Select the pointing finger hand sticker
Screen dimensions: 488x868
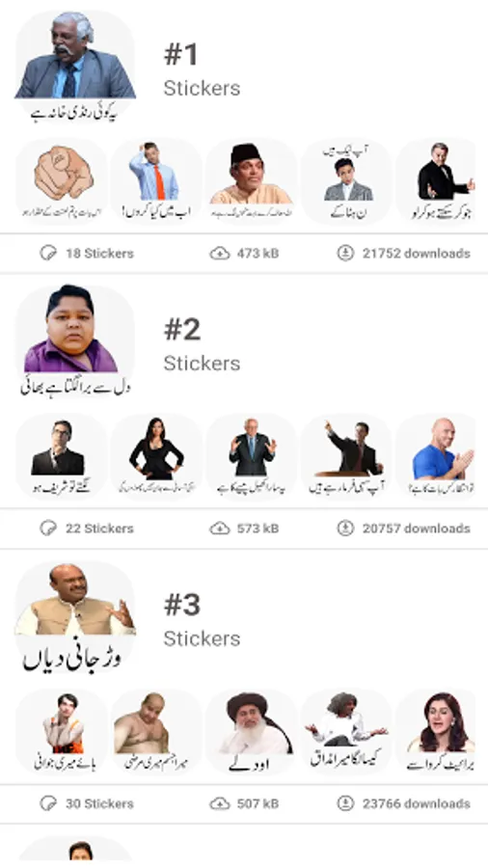point(62,181)
